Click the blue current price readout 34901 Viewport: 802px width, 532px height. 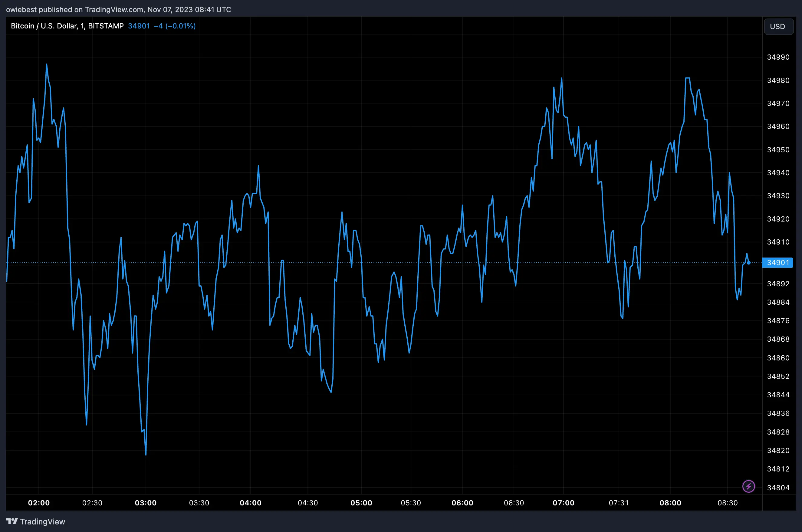pos(139,26)
